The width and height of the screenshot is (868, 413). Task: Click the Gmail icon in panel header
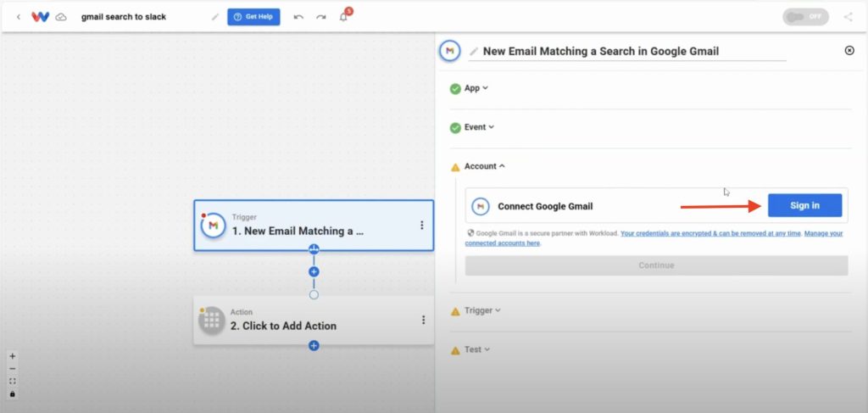point(450,51)
